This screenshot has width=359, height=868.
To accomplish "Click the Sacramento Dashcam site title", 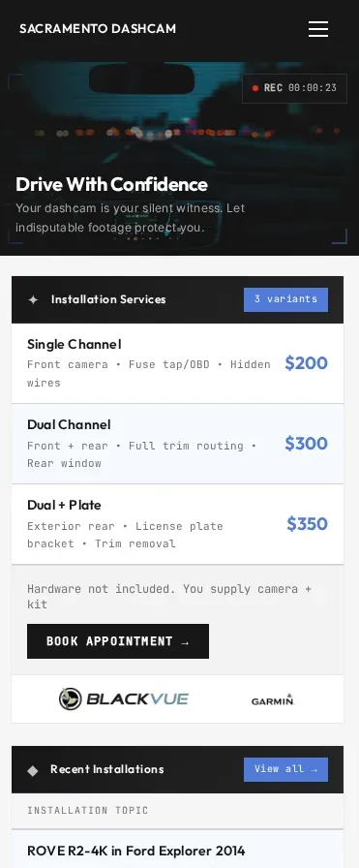I will coord(98,29).
